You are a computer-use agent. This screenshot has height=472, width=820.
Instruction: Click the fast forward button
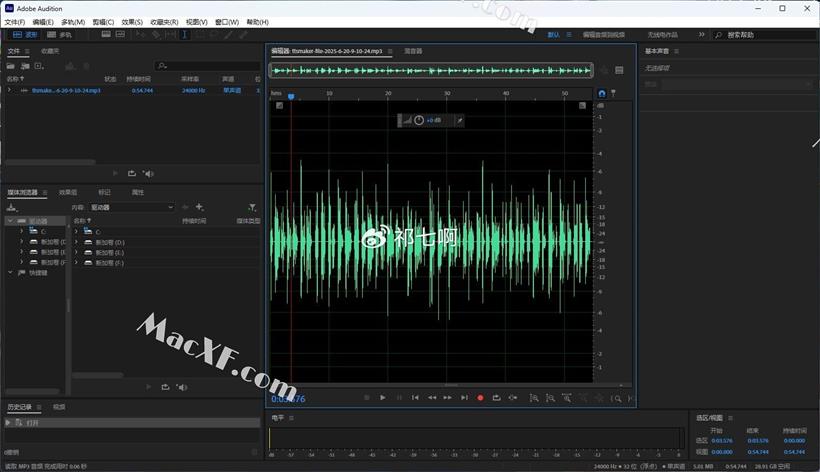pyautogui.click(x=448, y=398)
